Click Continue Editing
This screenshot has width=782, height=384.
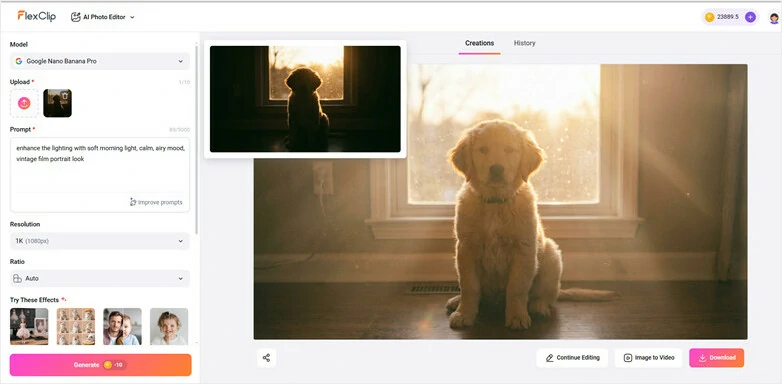pos(572,358)
